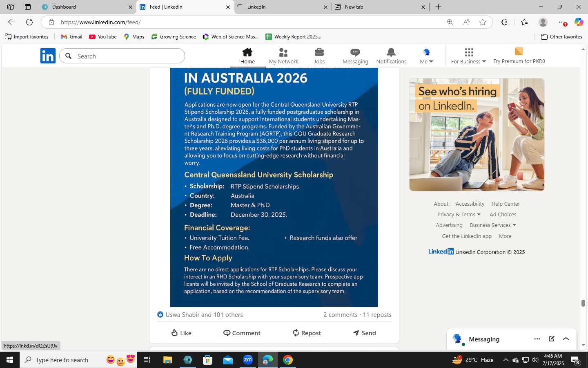This screenshot has height=368, width=588.
Task: Expand Business Services dropdown
Action: point(493,225)
